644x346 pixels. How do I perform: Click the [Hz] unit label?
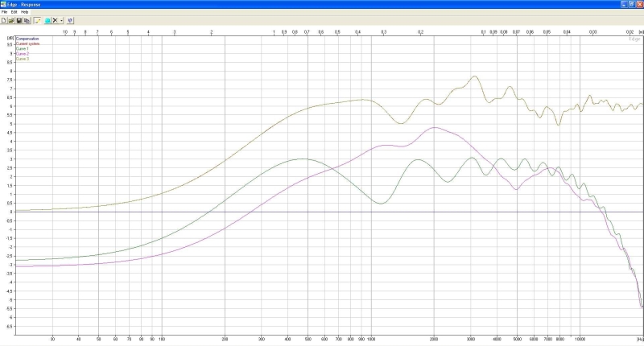(640, 339)
